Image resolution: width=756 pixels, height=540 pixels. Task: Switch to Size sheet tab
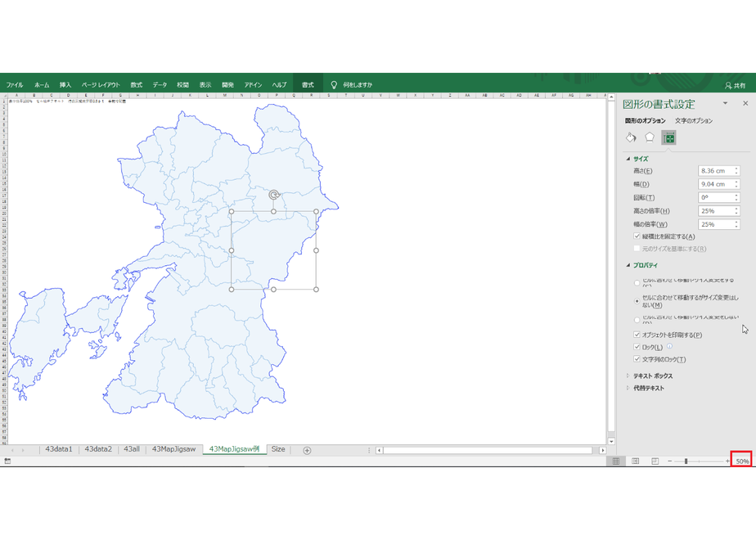coord(278,449)
